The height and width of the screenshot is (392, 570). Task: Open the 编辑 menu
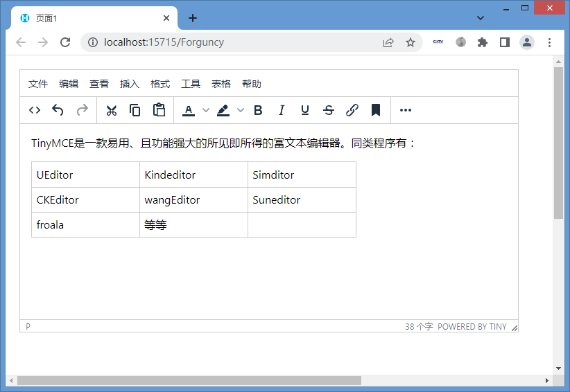tap(69, 84)
